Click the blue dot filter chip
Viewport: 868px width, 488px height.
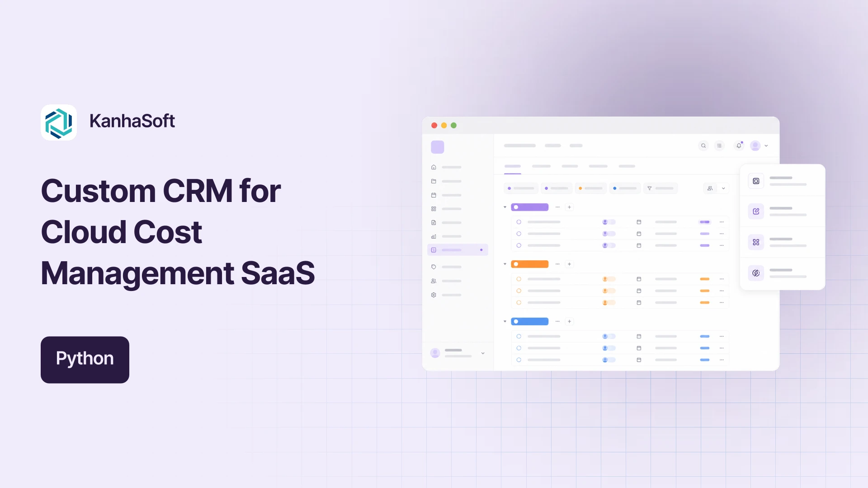(625, 188)
